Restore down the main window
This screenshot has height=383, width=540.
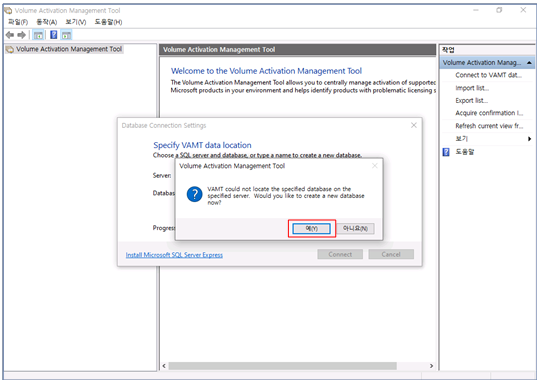coord(499,10)
